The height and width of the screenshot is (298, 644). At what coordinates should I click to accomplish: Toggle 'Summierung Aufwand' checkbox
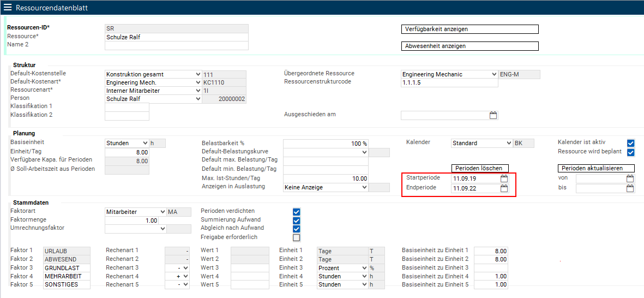(297, 220)
